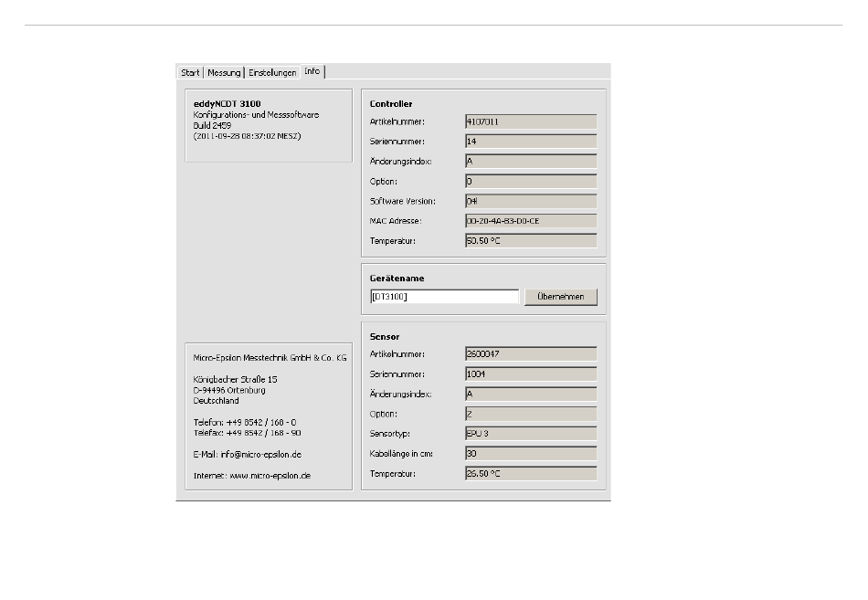Image resolution: width=868 pixels, height=600 pixels.
Task: Click Controller Temperatur field 50.50 °C
Action: pos(531,241)
